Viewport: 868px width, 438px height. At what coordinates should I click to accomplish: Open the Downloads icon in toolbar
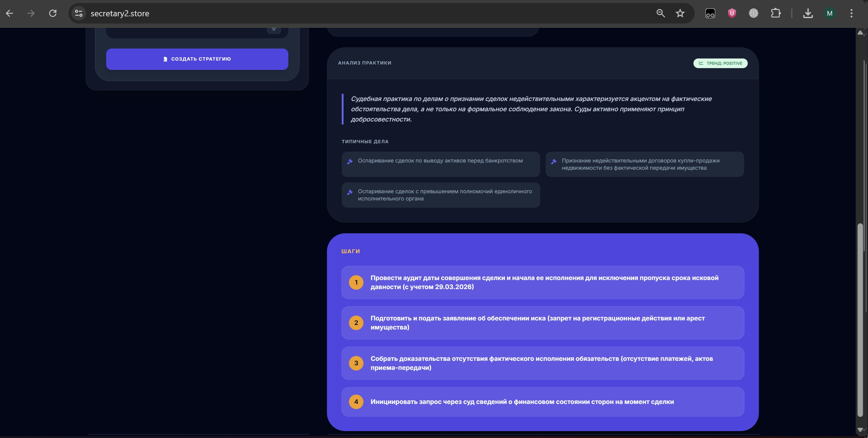(x=808, y=14)
